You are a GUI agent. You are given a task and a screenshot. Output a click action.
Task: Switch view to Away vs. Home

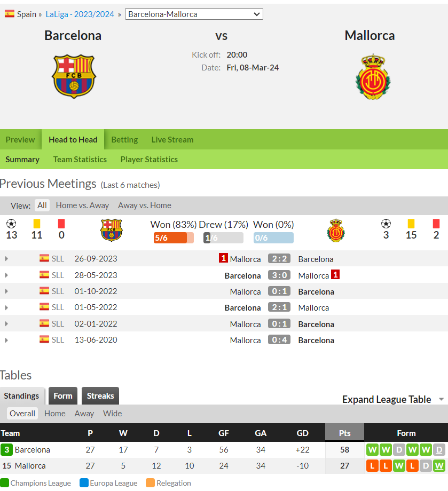[x=144, y=205]
